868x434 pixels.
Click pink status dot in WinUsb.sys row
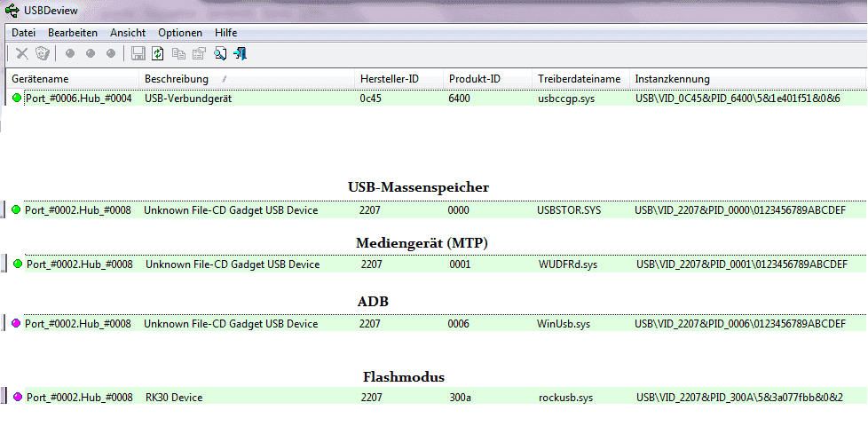pos(16,323)
